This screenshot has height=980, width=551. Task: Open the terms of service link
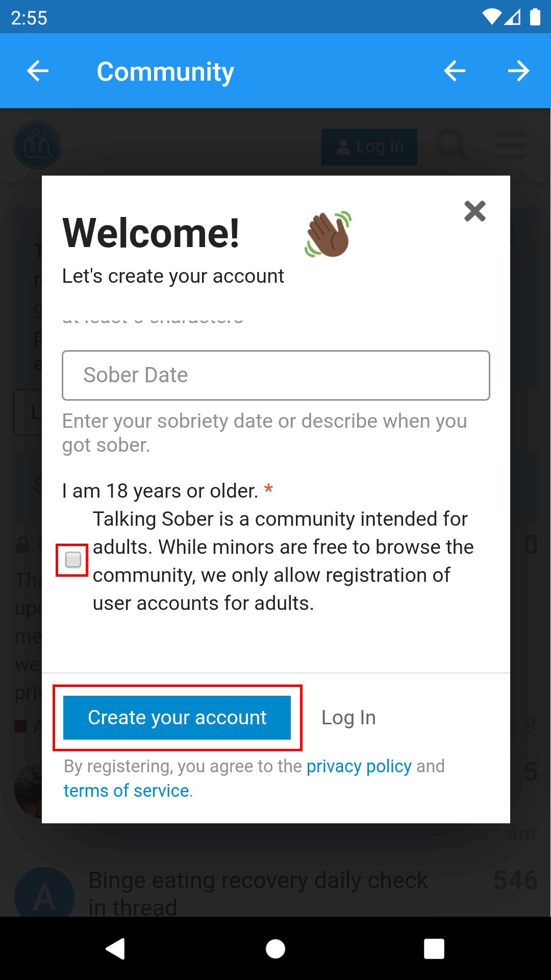[127, 791]
